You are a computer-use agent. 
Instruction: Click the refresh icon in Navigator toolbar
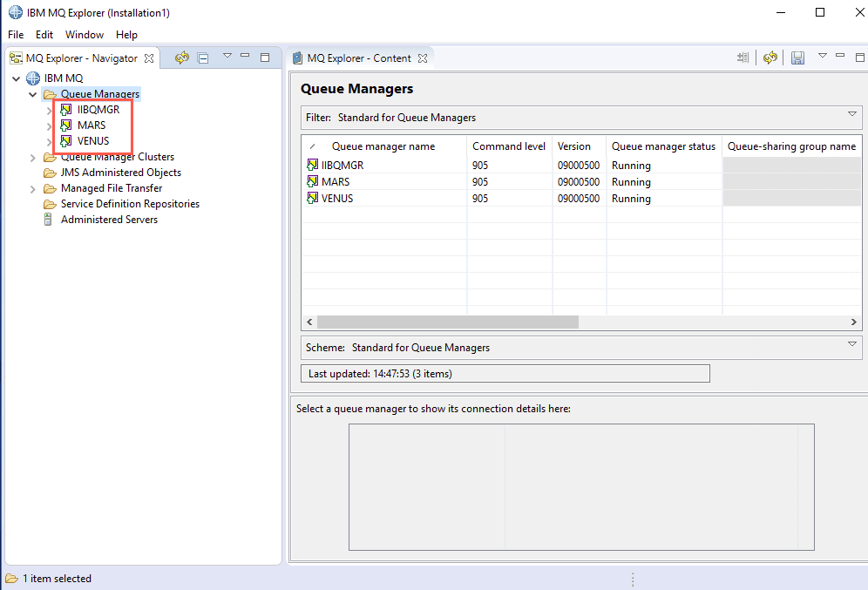click(x=182, y=58)
